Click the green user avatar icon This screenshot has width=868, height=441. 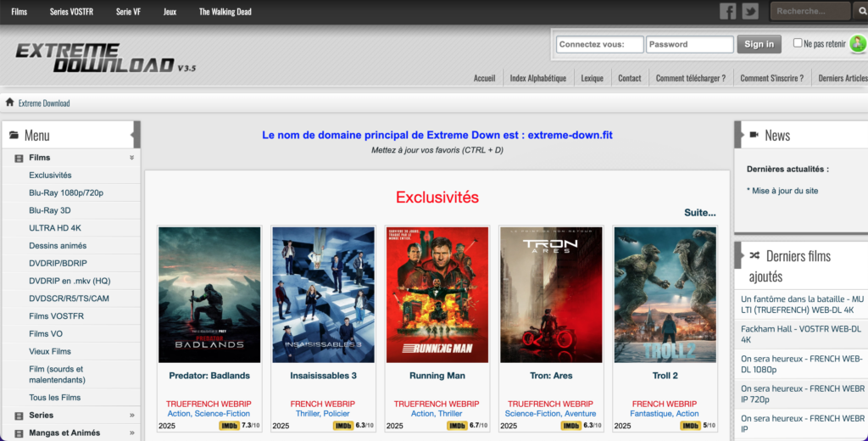[x=858, y=44]
